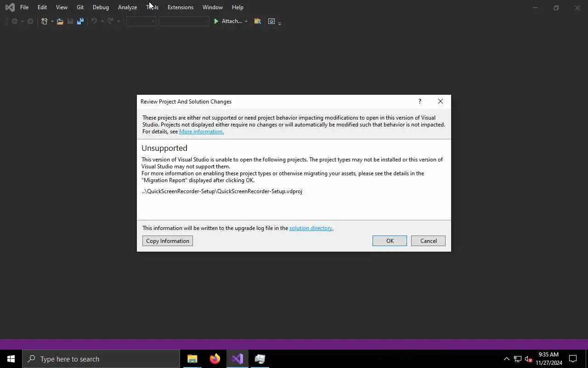Open the Window menu

click(213, 7)
